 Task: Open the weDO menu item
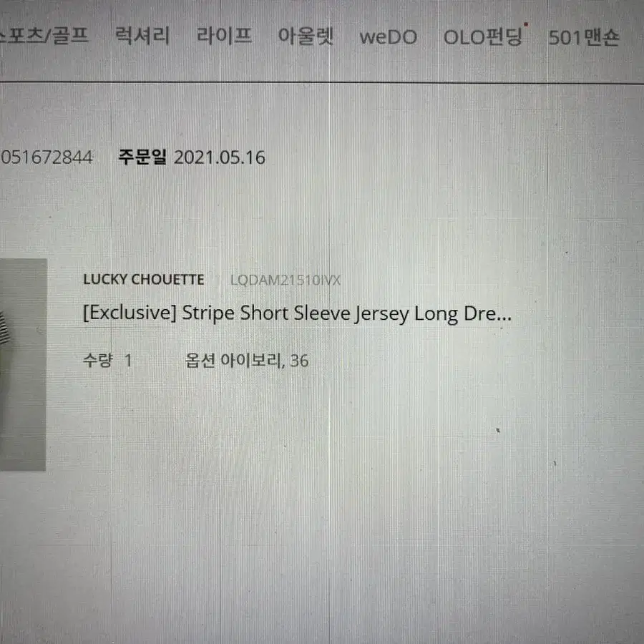pos(388,37)
